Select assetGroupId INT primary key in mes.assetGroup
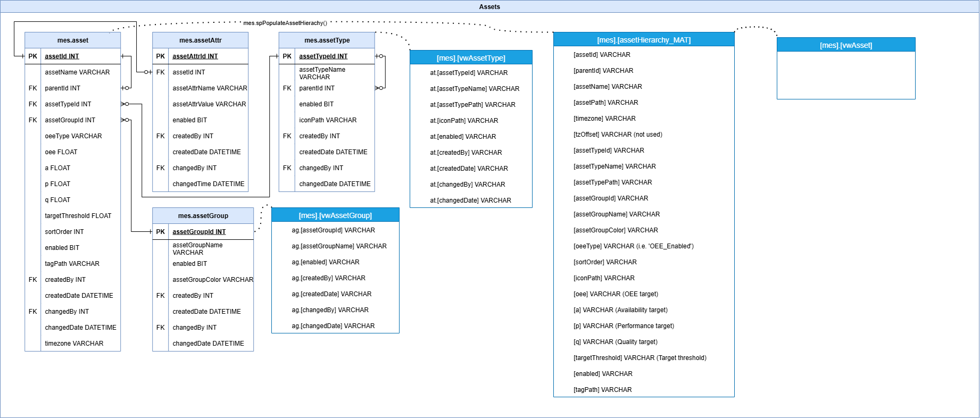980x418 pixels. tap(203, 232)
